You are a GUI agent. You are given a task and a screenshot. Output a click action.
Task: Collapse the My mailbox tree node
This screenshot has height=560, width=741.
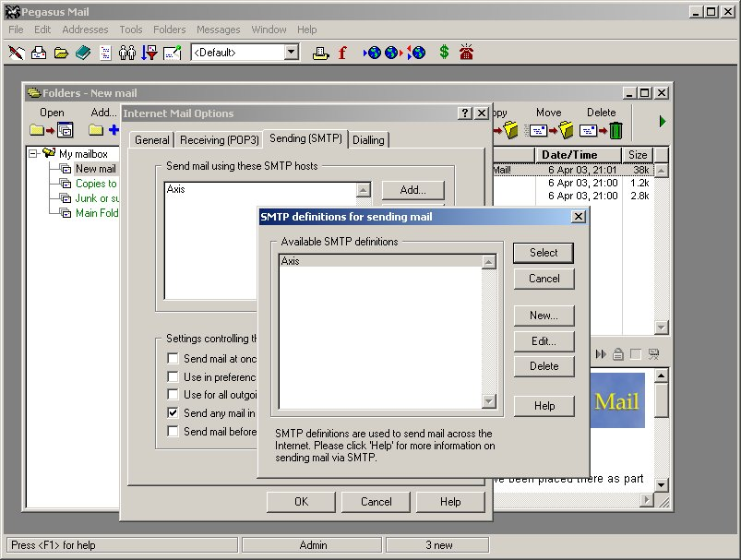click(34, 154)
